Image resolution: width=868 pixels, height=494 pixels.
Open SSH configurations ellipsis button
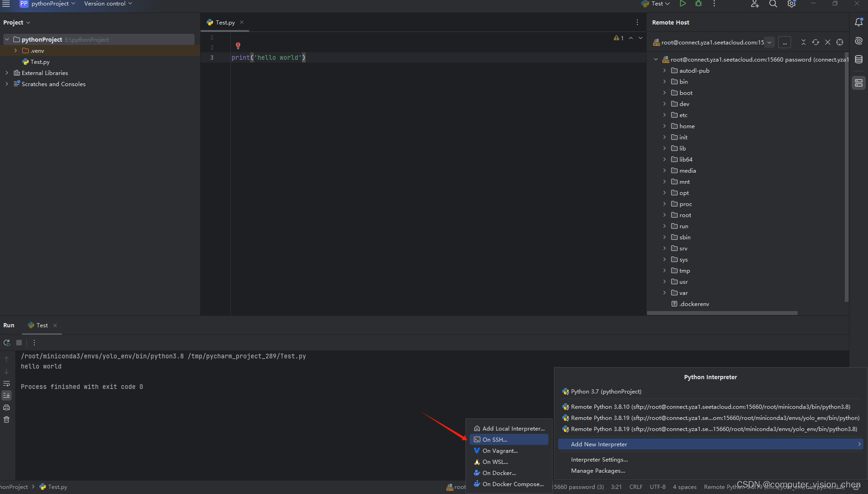[785, 42]
